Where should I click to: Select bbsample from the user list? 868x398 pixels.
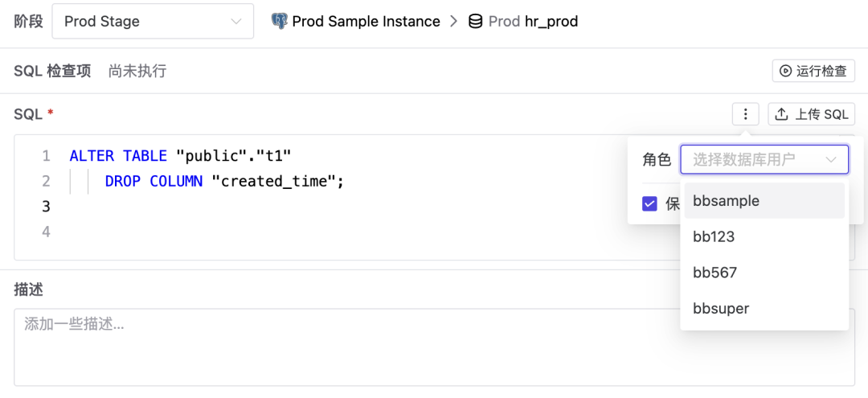726,201
